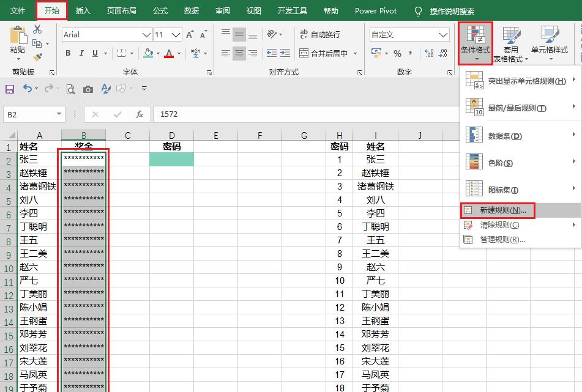Click the cell borders icon
This screenshot has height=392, width=582.
tap(121, 53)
